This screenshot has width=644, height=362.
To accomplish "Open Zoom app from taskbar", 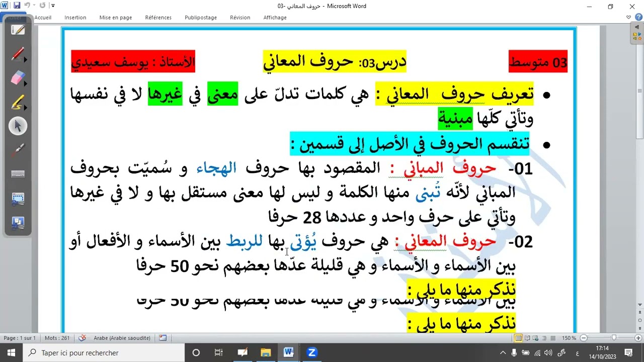I will click(x=312, y=353).
